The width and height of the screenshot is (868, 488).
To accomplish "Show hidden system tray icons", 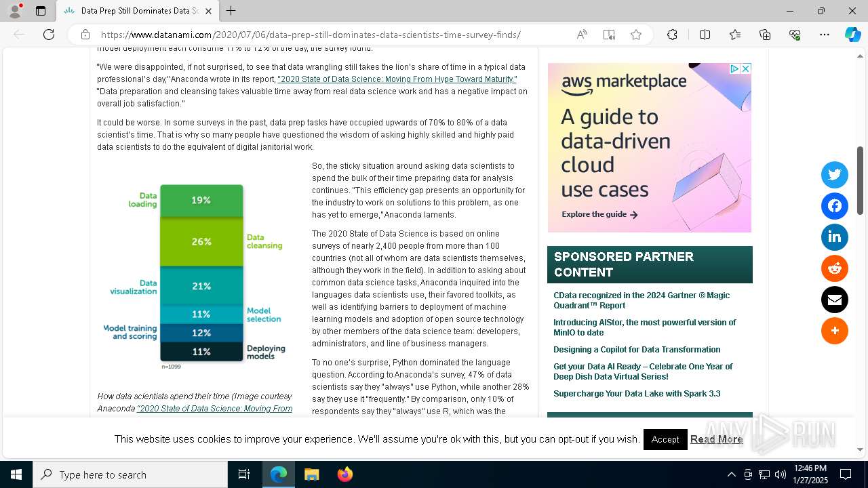I will [x=731, y=474].
